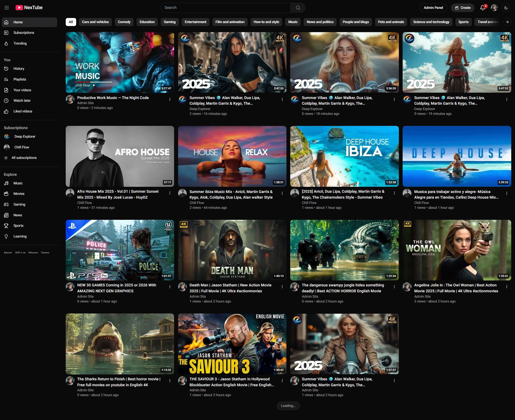Go to Liked videos
This screenshot has width=515, height=420.
(x=23, y=111)
